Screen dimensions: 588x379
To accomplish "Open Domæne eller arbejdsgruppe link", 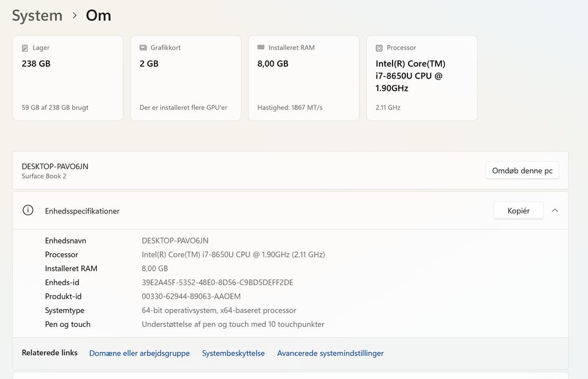I will pos(140,353).
